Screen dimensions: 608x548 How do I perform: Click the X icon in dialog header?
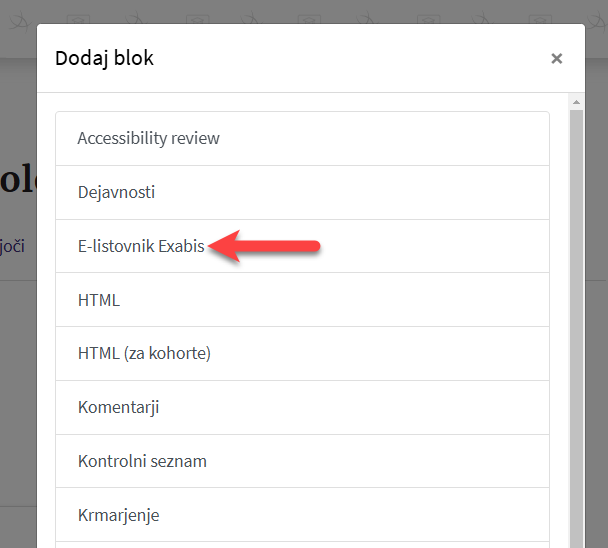556,59
